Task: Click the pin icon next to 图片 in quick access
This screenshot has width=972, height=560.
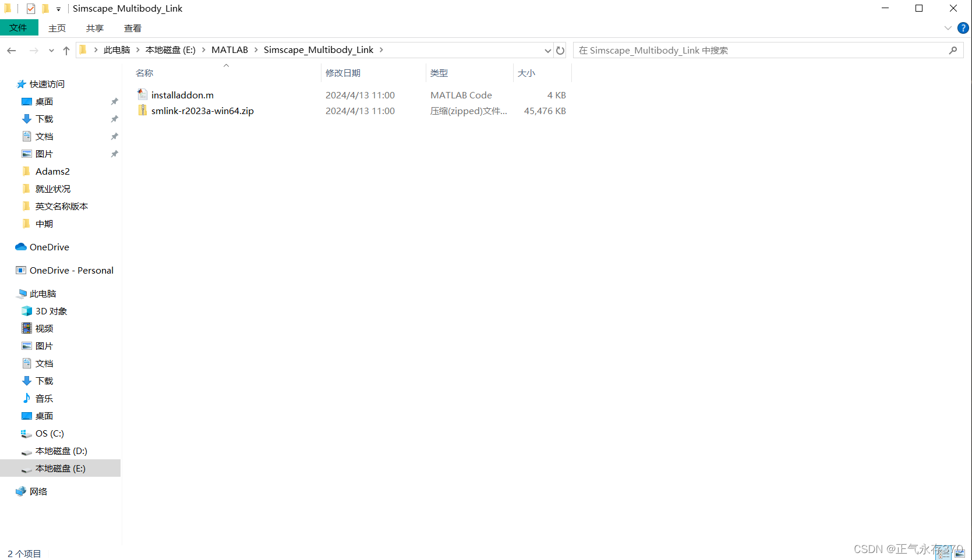Action: pos(114,153)
